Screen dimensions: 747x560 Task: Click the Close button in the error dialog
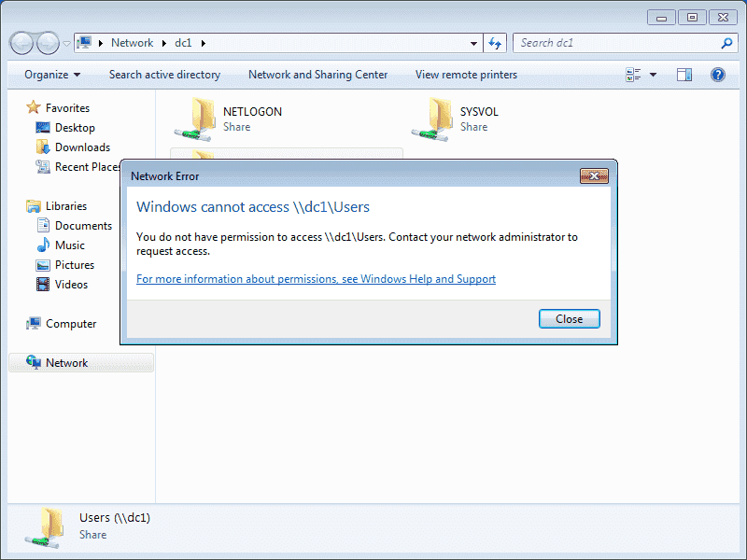pos(569,318)
